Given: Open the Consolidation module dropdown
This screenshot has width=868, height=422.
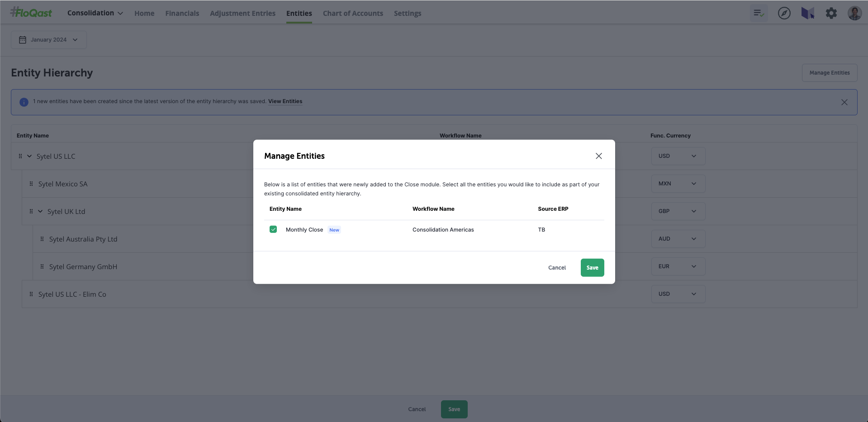Looking at the screenshot, I should pos(95,13).
